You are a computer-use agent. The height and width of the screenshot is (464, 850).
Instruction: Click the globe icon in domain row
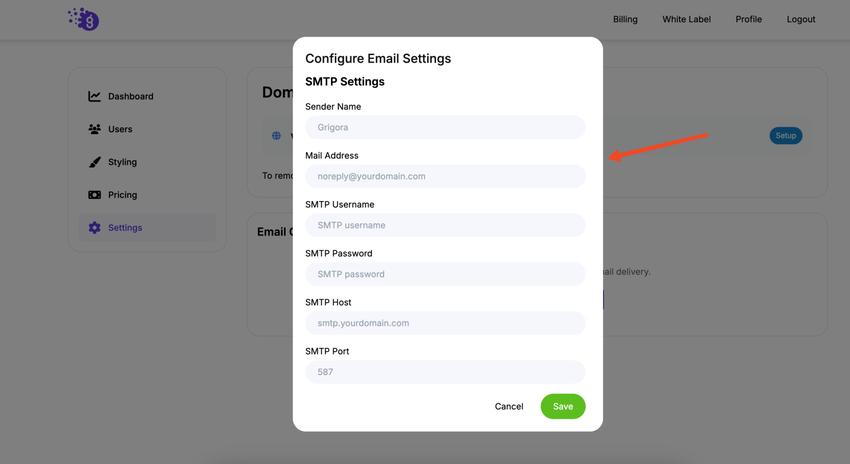click(277, 135)
